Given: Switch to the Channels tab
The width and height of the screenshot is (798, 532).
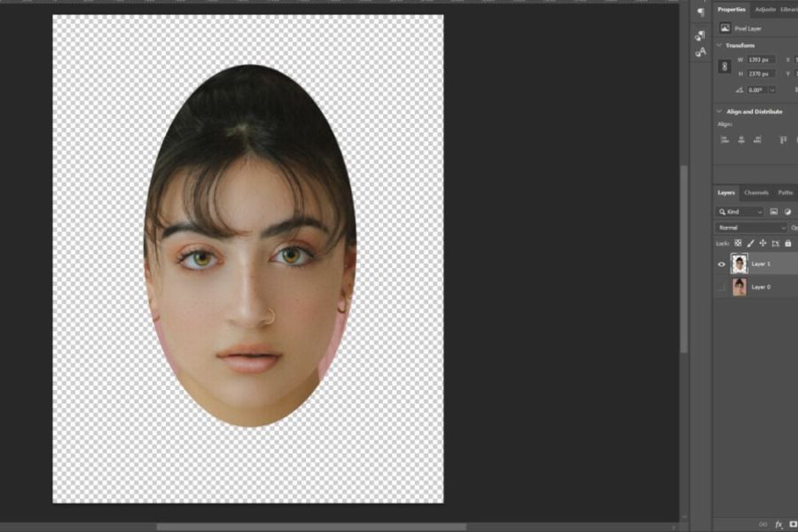Looking at the screenshot, I should (x=756, y=192).
